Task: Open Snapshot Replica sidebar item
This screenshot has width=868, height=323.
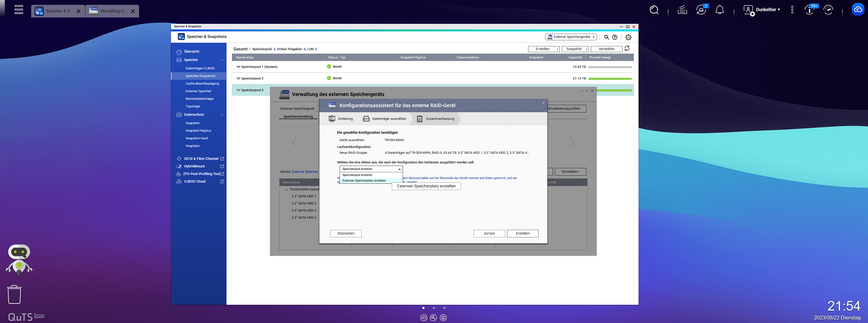Action: 198,131
